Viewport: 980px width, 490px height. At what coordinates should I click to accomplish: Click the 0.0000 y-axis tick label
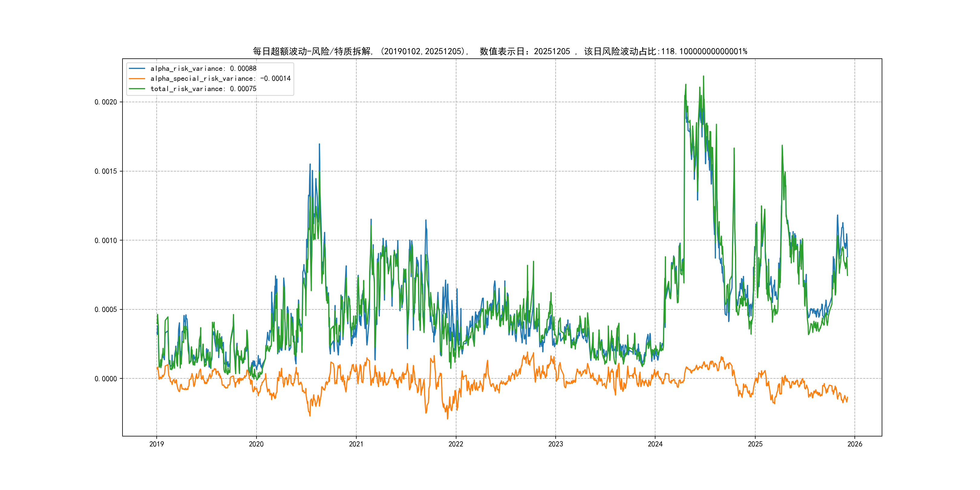coord(106,378)
